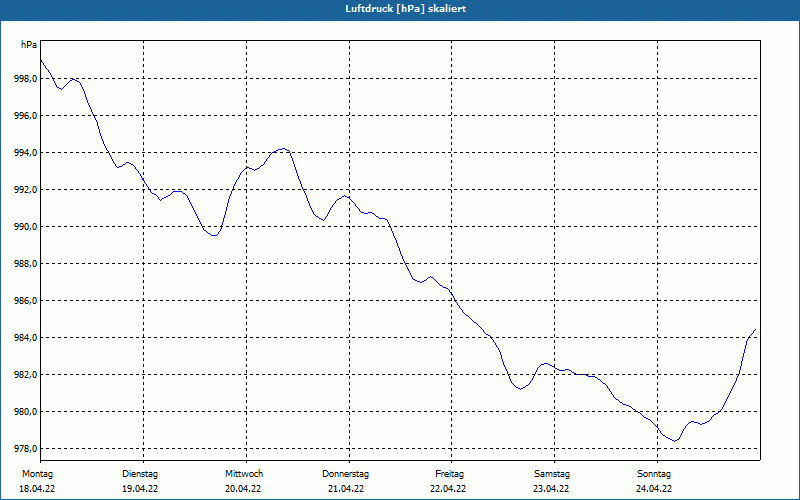Click the 990,0 y-axis value

click(26, 227)
